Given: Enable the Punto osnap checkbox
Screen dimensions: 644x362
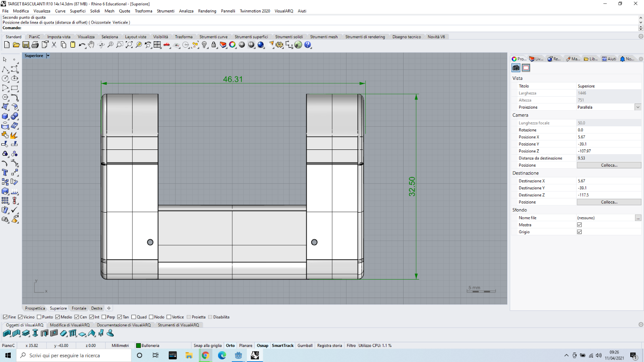Looking at the screenshot, I should (39, 317).
